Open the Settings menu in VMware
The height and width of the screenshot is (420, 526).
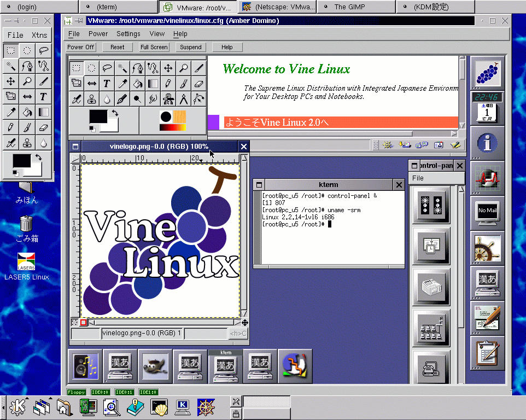[x=128, y=34]
